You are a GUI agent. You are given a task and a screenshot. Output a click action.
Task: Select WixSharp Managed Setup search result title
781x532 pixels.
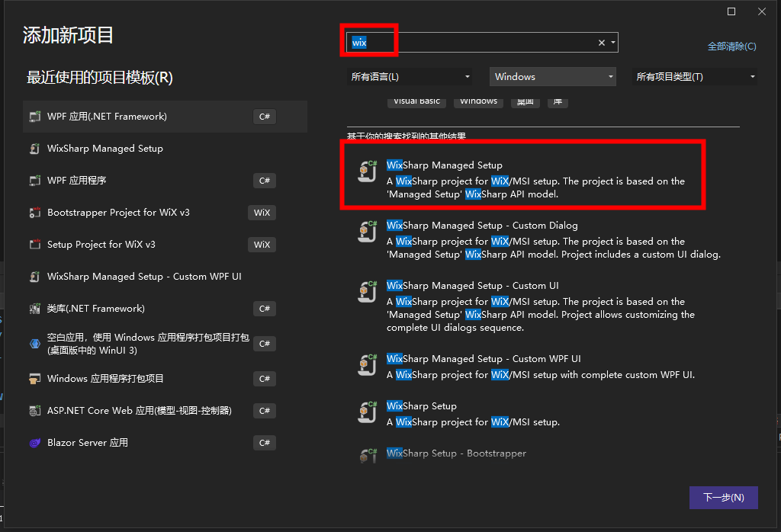click(445, 165)
